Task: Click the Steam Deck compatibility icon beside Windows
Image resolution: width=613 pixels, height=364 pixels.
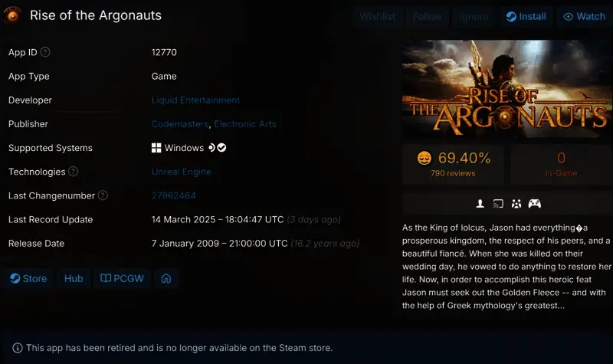Action: click(x=212, y=148)
